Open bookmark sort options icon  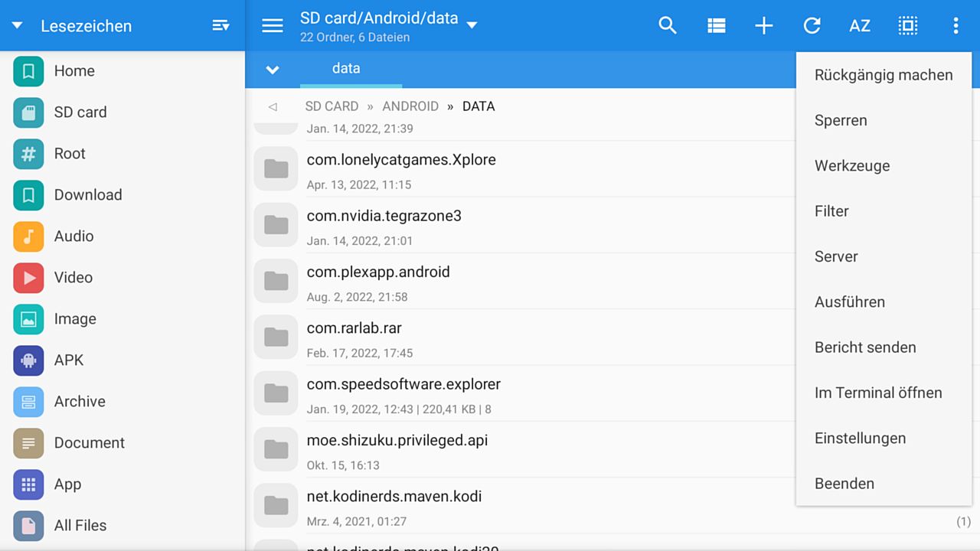[220, 25]
